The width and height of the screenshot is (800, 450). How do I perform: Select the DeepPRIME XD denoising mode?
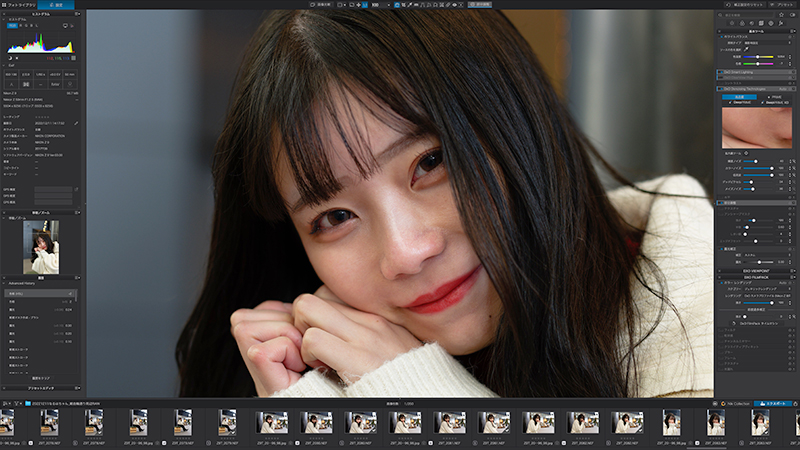coord(775,103)
